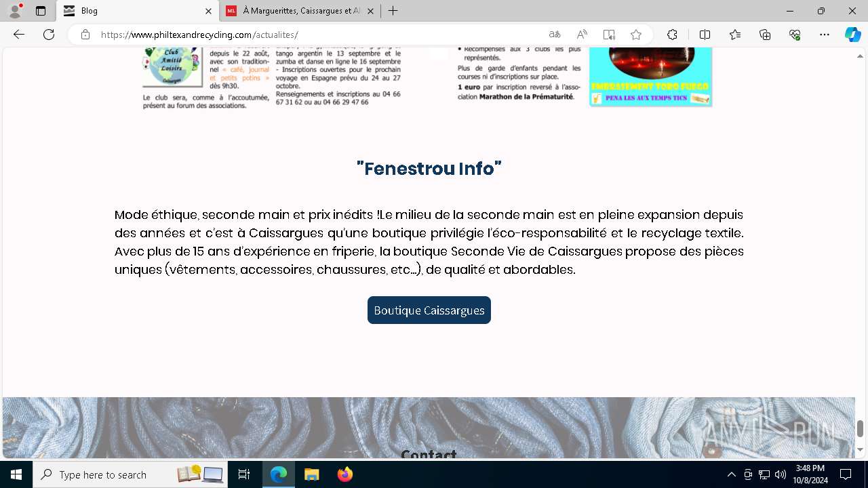
Task: Open the taskbar clock and date
Action: (810, 474)
